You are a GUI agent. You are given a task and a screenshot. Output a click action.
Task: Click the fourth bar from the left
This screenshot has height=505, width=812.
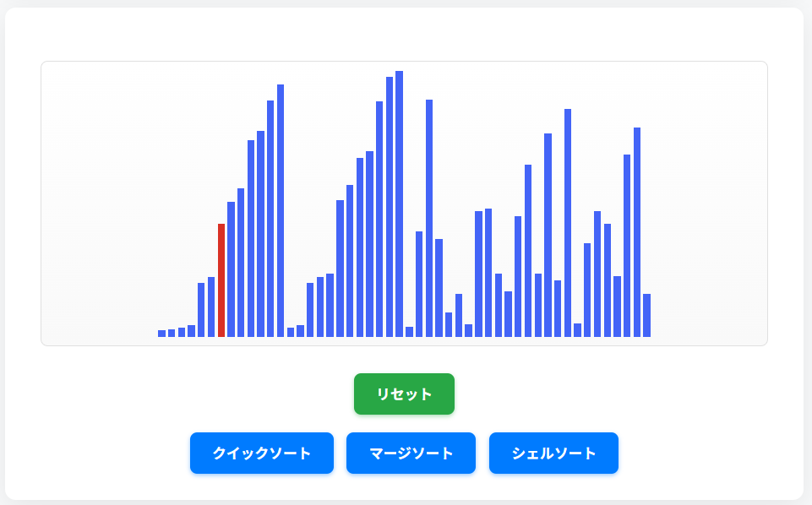pos(191,331)
